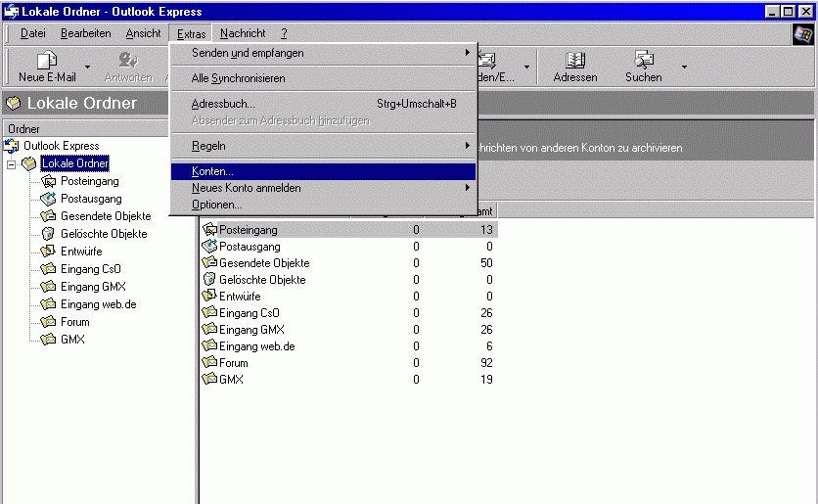This screenshot has height=504, width=818.
Task: Click the Postausgang icon in folder tree
Action: [49, 199]
